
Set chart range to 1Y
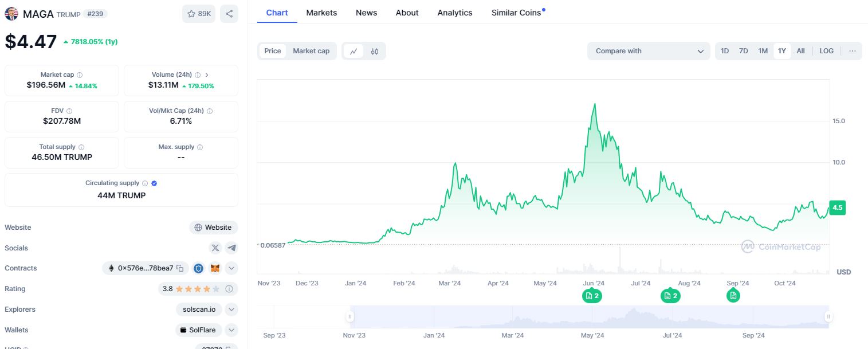[782, 51]
